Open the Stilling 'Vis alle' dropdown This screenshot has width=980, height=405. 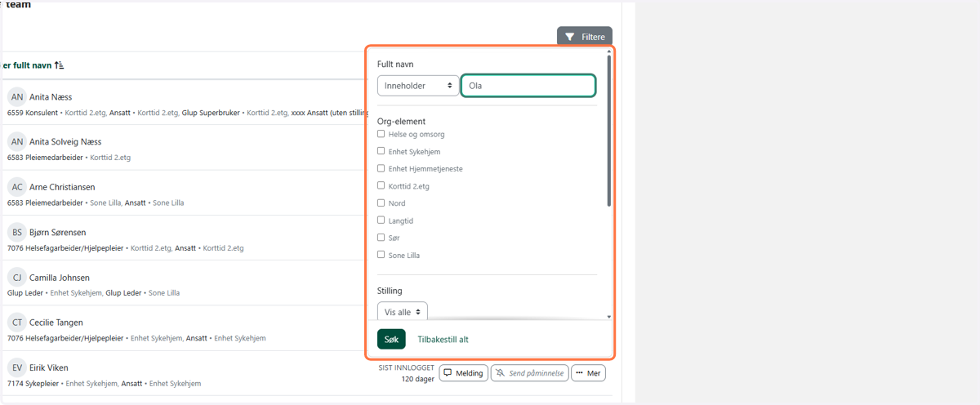click(403, 311)
